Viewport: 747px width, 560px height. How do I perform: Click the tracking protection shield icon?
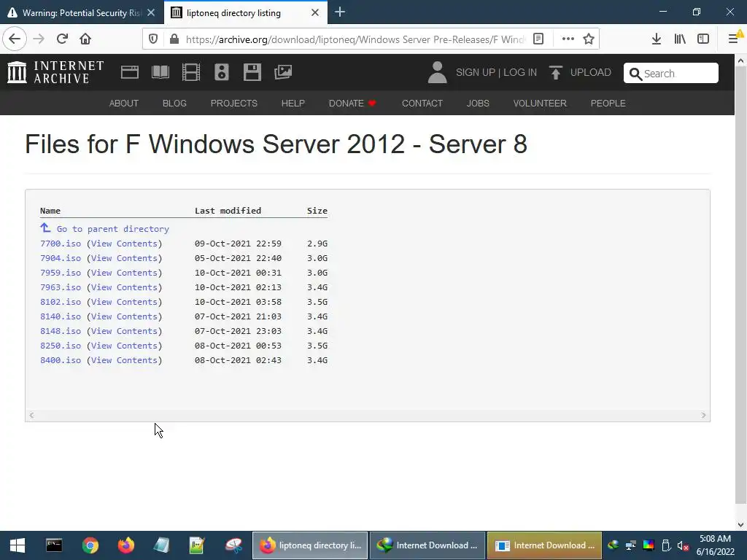(153, 39)
